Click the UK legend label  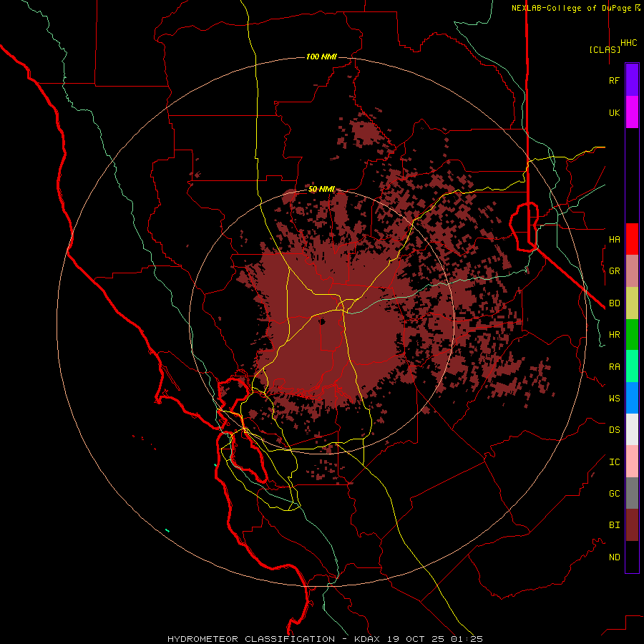coord(615,112)
